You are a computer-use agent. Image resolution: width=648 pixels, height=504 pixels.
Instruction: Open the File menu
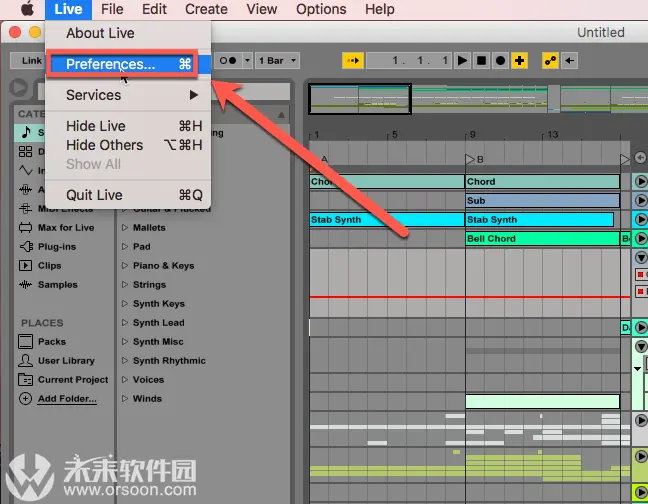(x=112, y=9)
